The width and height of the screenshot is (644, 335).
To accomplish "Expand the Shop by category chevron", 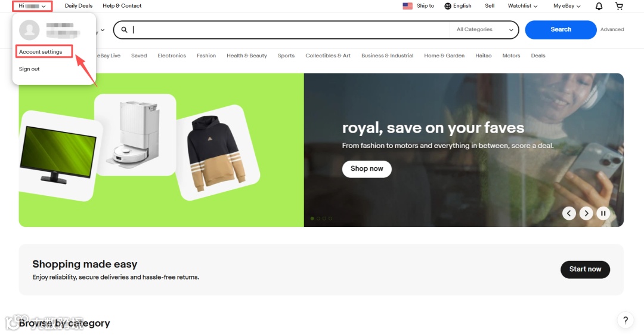I will coord(103,30).
